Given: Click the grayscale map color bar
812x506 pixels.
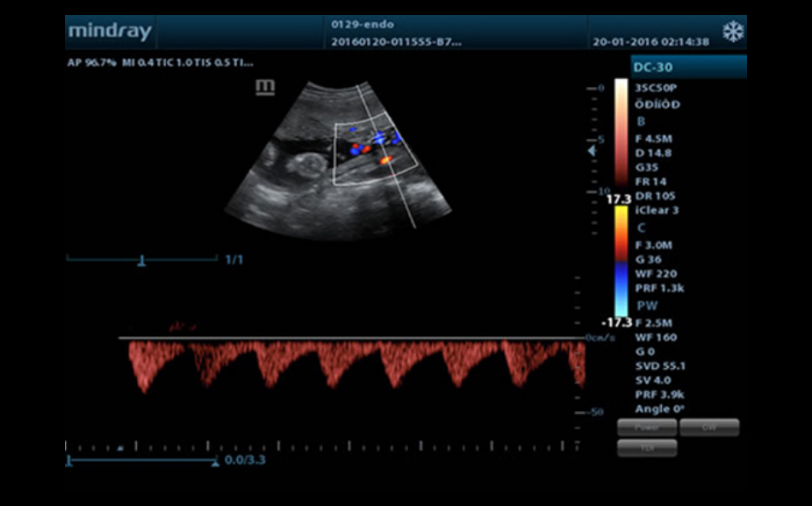Looking at the screenshot, I should point(621,139).
